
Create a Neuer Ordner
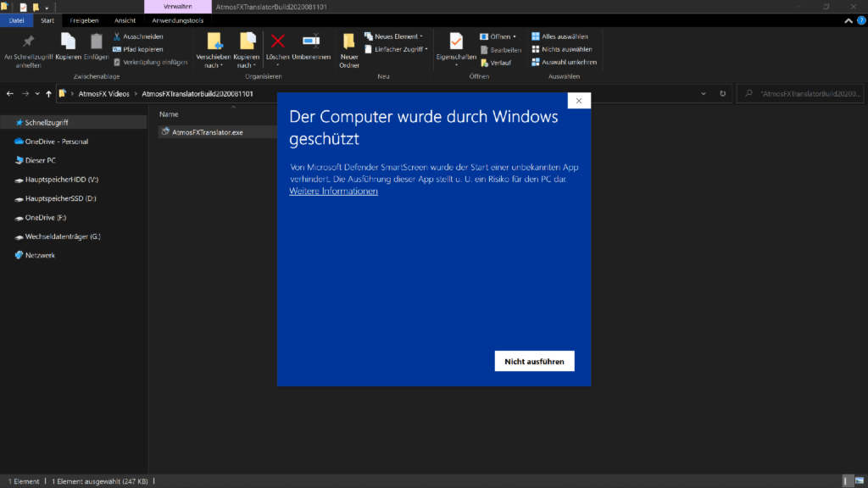point(349,50)
